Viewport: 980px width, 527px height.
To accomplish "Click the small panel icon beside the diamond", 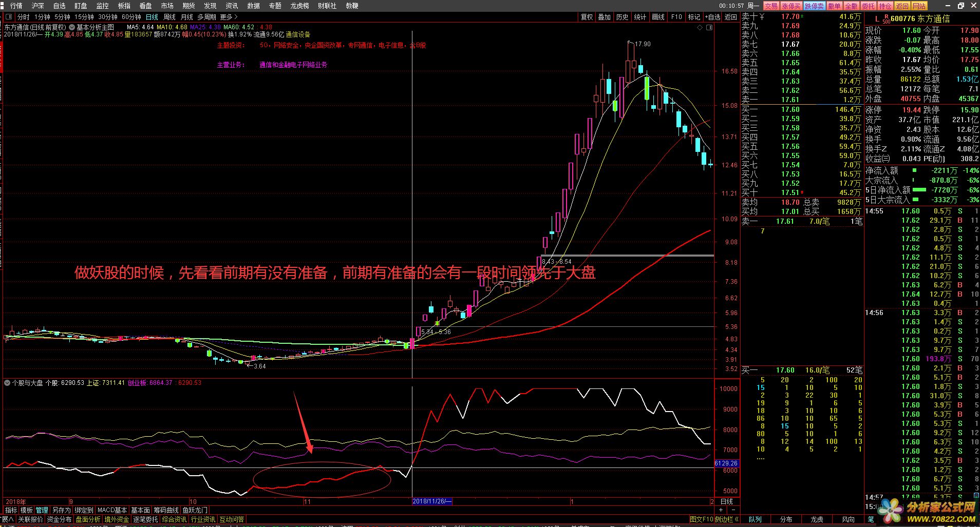I will (x=710, y=27).
